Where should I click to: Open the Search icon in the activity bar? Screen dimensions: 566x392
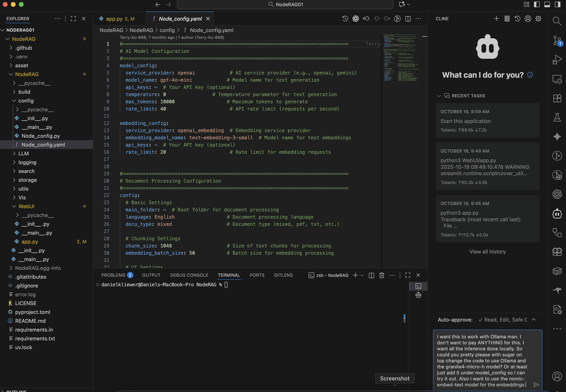(x=557, y=21)
